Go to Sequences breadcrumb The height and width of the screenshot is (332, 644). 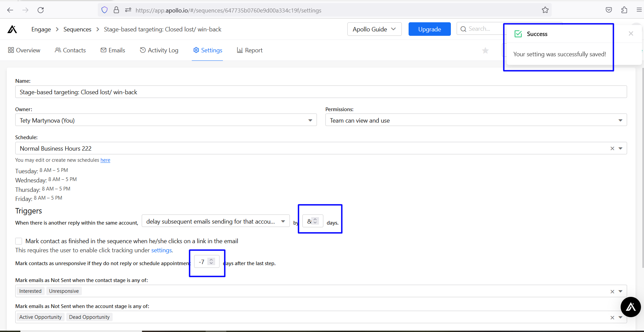pos(77,29)
